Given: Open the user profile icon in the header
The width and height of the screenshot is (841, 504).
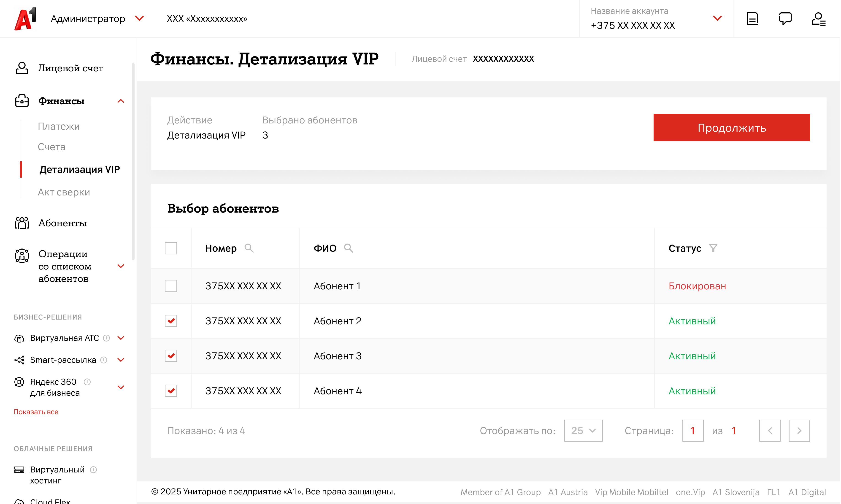Looking at the screenshot, I should 819,19.
